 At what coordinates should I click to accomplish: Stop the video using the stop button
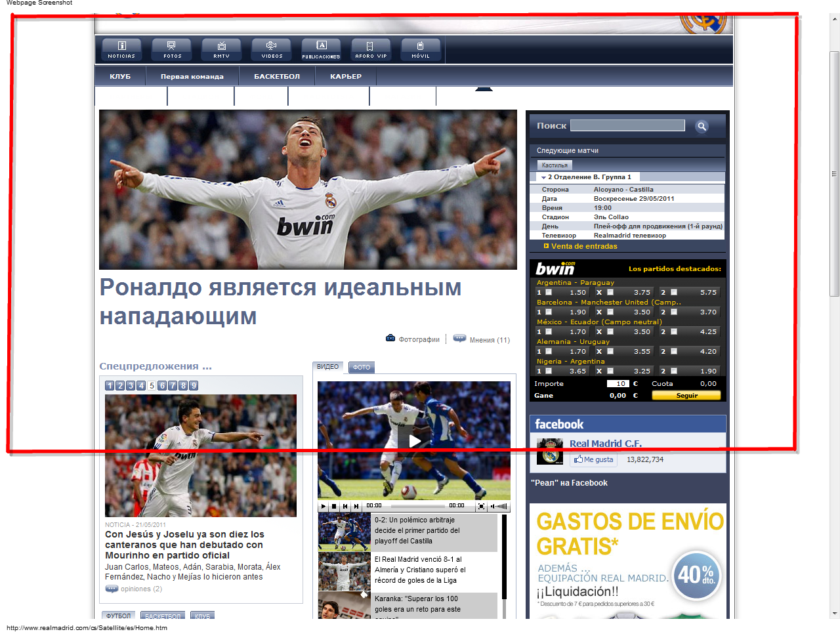(334, 506)
